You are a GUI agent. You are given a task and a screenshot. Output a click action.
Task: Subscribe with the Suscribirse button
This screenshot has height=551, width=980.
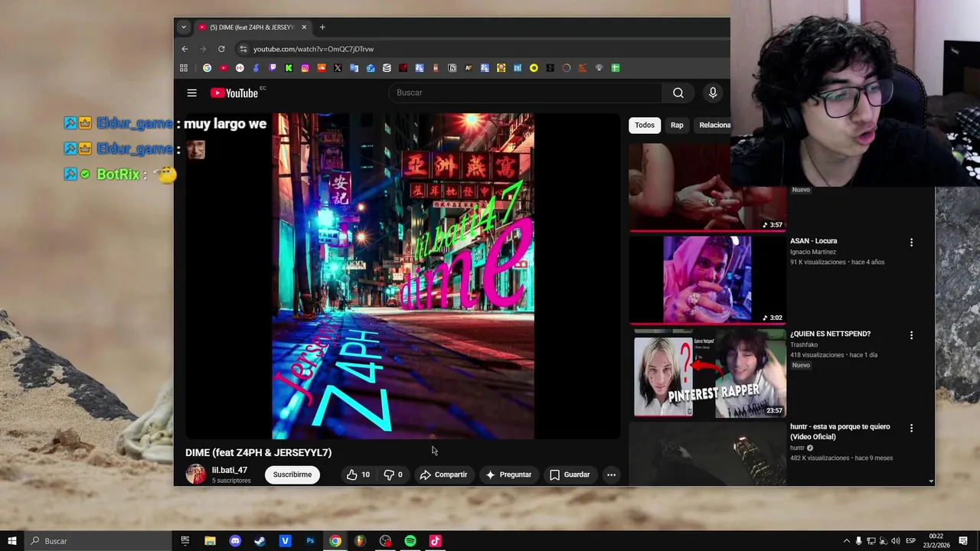tap(292, 474)
